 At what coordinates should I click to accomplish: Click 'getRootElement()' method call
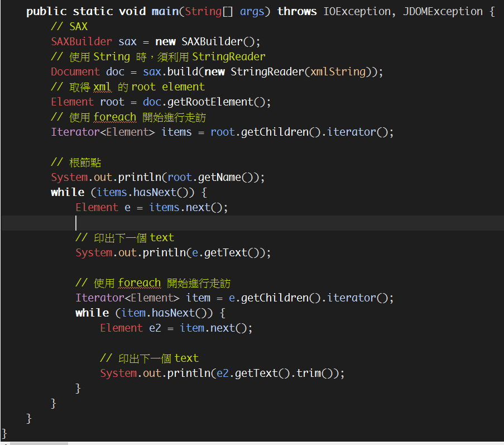click(x=216, y=102)
